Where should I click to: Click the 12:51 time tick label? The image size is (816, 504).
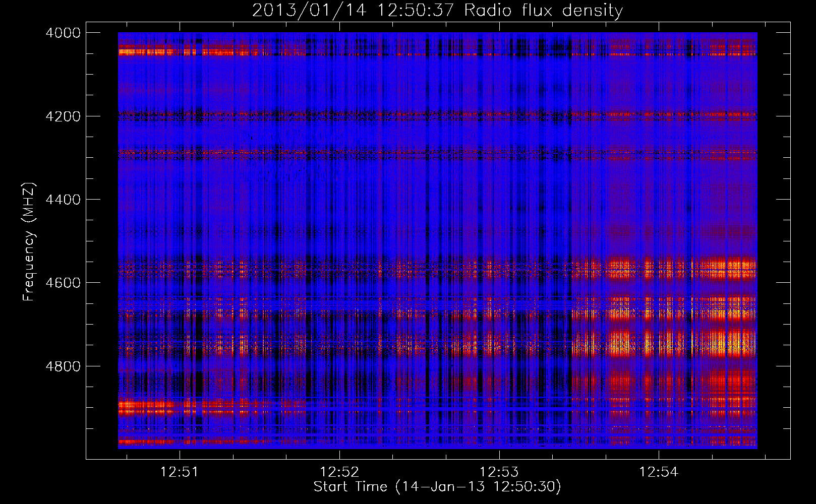(x=180, y=472)
